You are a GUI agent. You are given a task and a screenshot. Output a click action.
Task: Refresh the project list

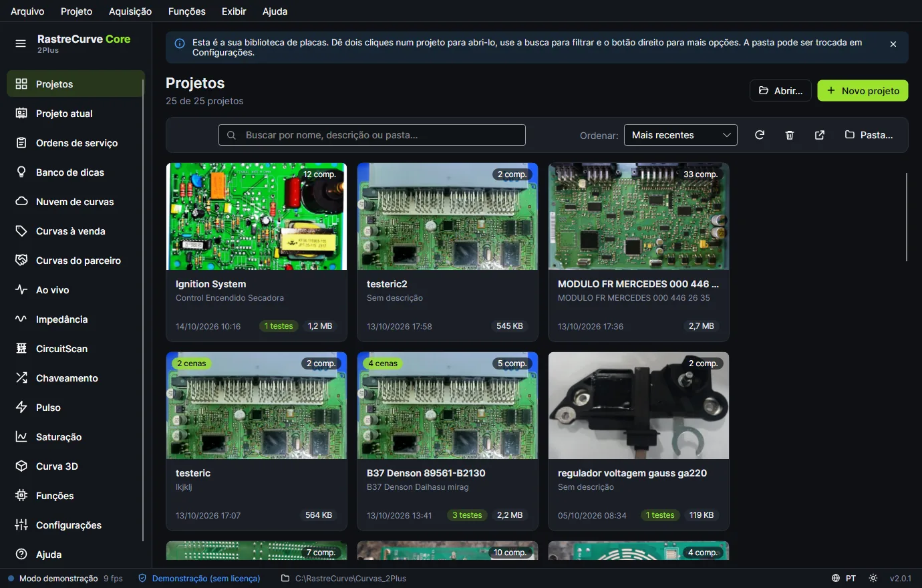pos(760,135)
